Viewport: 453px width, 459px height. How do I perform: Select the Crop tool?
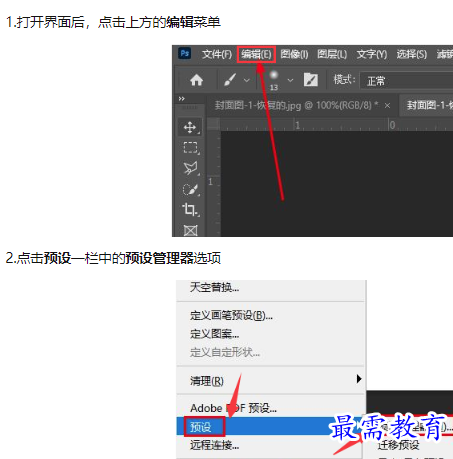point(190,210)
